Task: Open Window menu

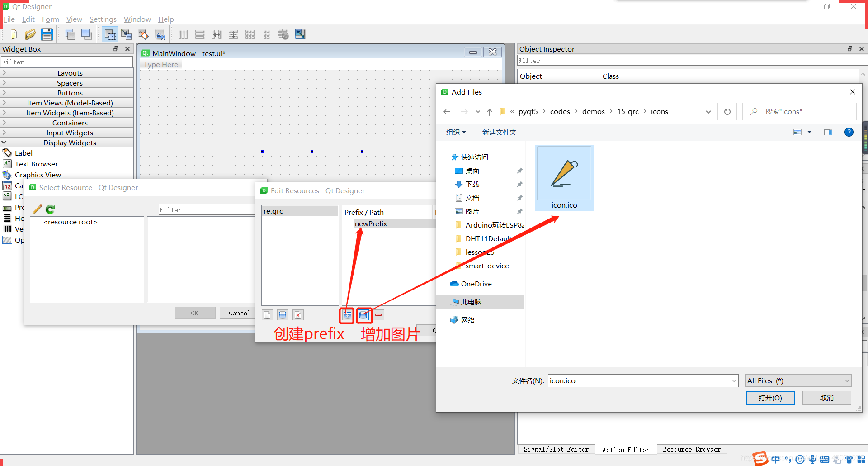Action: click(137, 19)
